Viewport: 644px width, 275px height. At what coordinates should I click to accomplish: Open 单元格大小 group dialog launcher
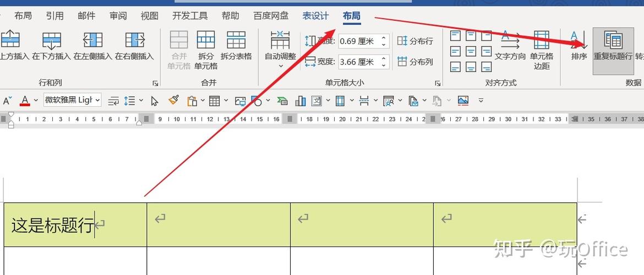click(438, 83)
